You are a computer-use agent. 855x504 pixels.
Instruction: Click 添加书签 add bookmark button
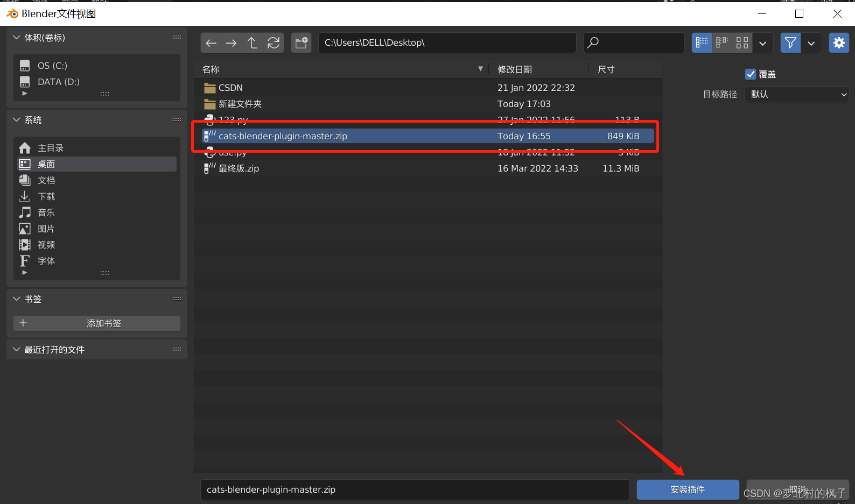pyautogui.click(x=97, y=323)
